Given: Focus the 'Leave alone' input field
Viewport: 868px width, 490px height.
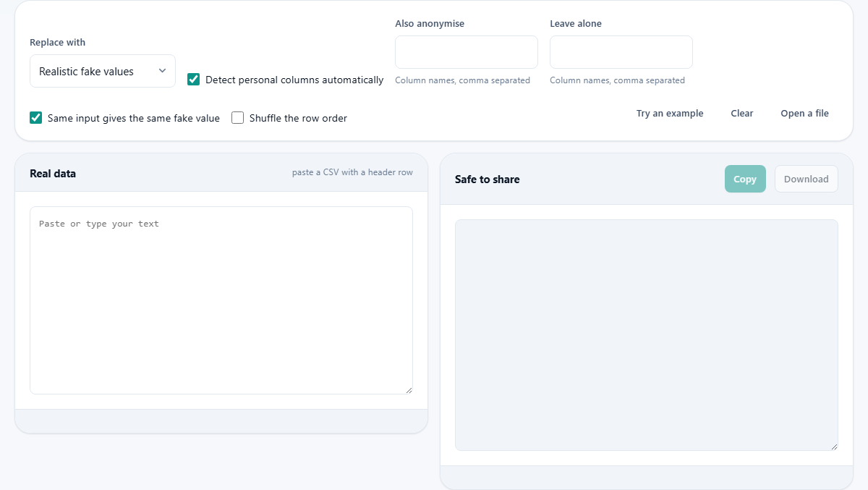Looking at the screenshot, I should [x=621, y=52].
